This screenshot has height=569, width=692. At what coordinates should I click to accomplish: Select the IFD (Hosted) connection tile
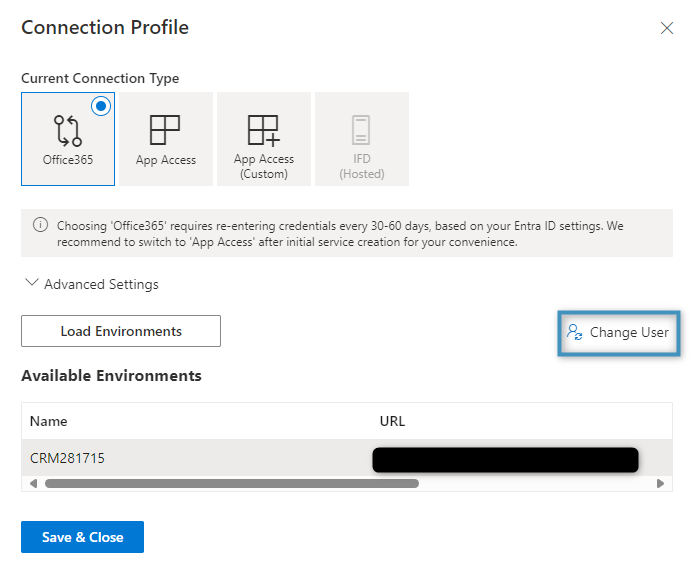[x=362, y=139]
